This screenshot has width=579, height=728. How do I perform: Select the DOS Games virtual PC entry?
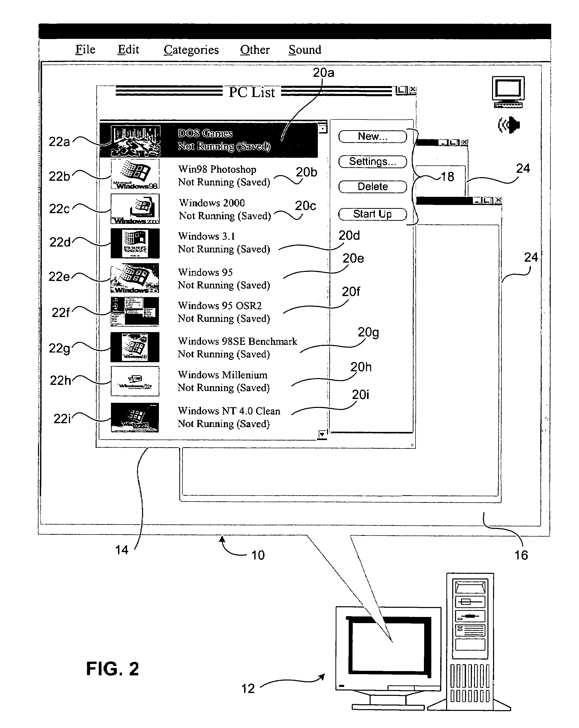(x=201, y=130)
